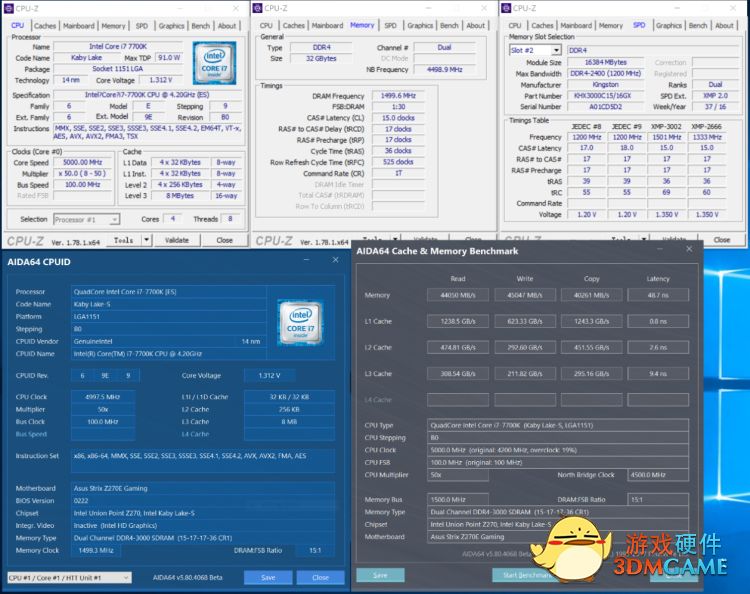This screenshot has height=594, width=750.
Task: Minimize the AIDA64 CPUID window
Action: pyautogui.click(x=306, y=260)
